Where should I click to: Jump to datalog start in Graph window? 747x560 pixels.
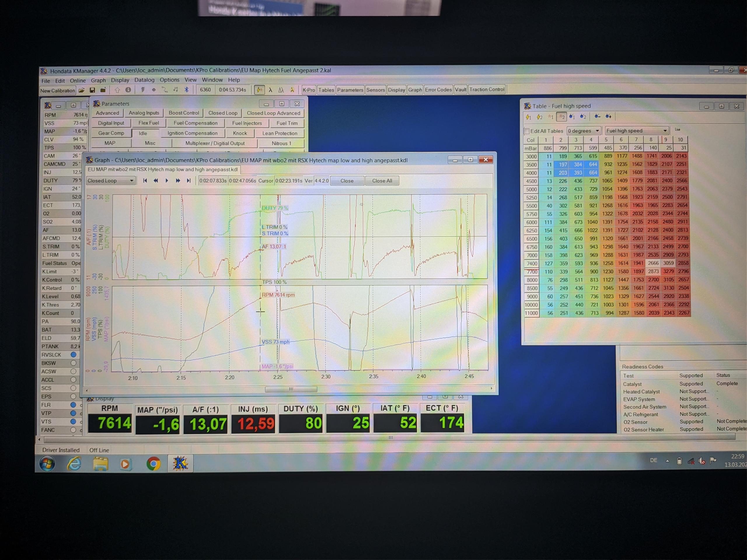(x=145, y=181)
